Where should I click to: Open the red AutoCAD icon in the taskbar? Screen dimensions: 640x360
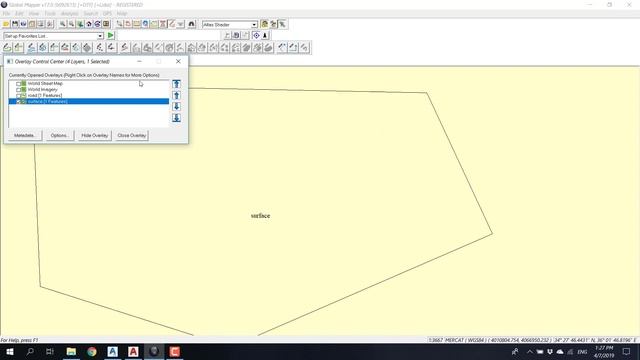click(133, 351)
